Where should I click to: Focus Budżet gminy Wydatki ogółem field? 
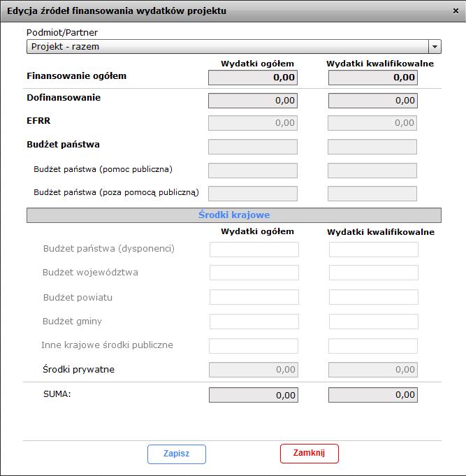click(254, 322)
